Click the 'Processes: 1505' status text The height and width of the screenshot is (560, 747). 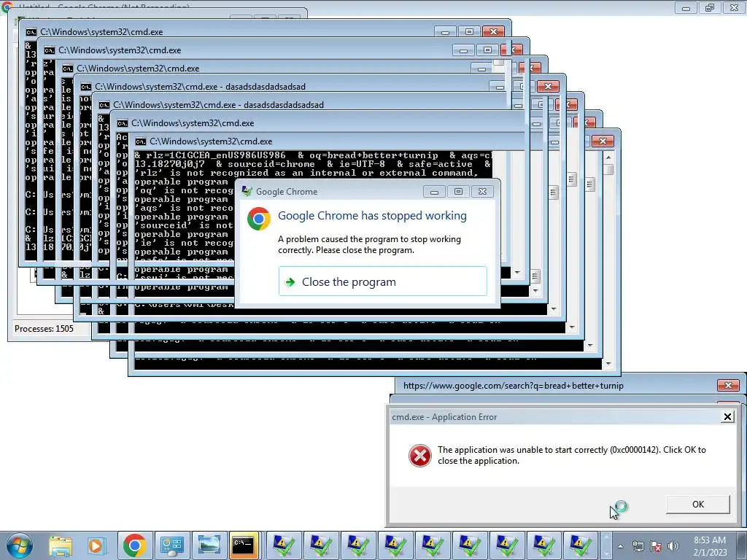point(44,329)
